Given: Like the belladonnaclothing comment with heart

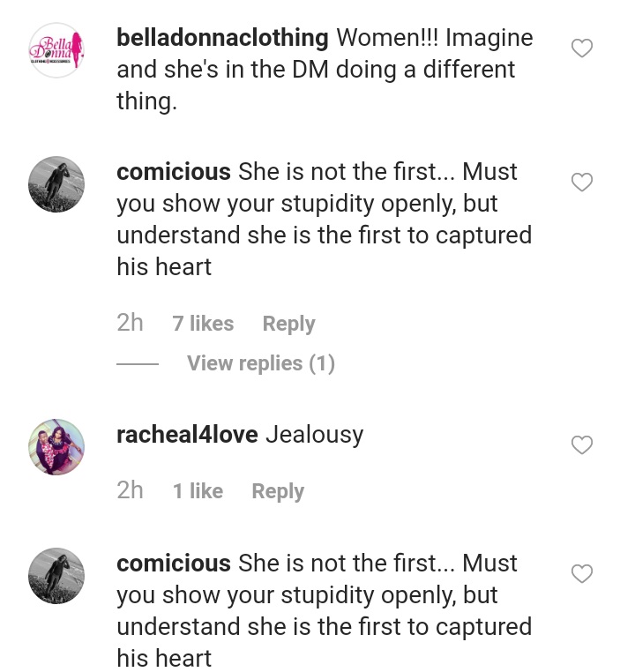Looking at the screenshot, I should point(582,49).
